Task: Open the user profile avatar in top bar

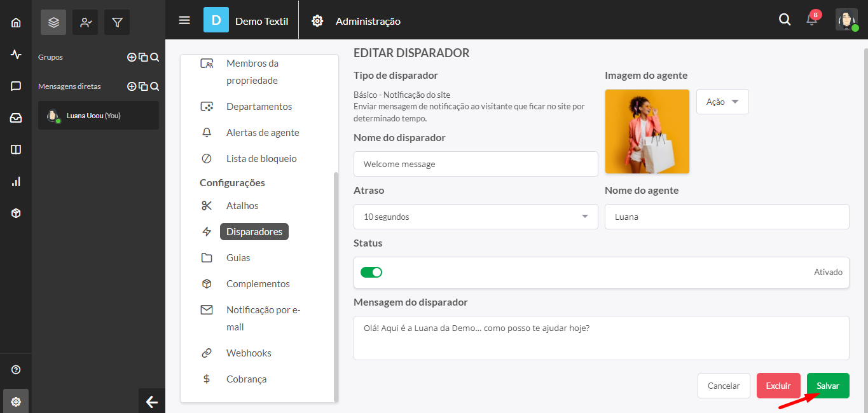Action: pos(846,20)
